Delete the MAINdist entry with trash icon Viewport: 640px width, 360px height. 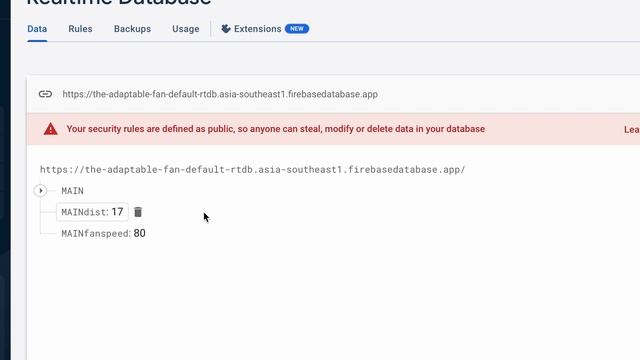138,212
